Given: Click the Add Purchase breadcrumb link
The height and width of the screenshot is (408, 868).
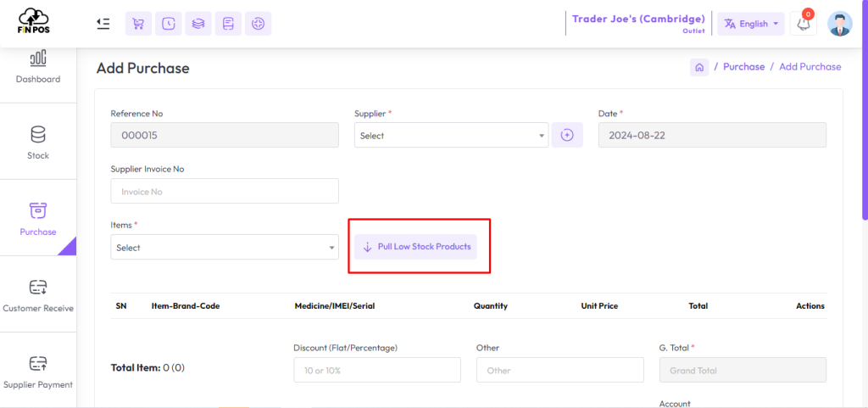Looking at the screenshot, I should [x=810, y=67].
